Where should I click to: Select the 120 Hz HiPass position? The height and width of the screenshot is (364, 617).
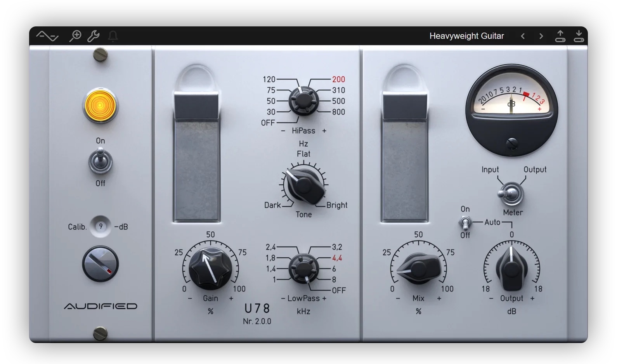(269, 79)
